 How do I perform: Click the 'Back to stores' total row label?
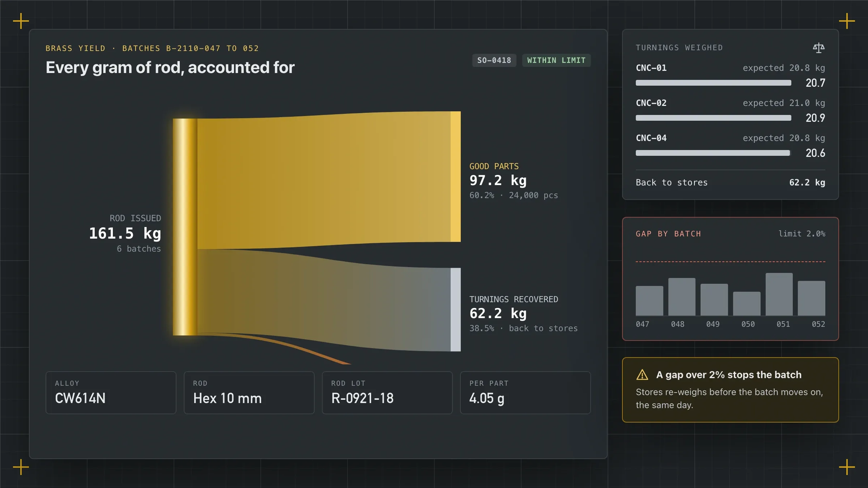tap(672, 183)
